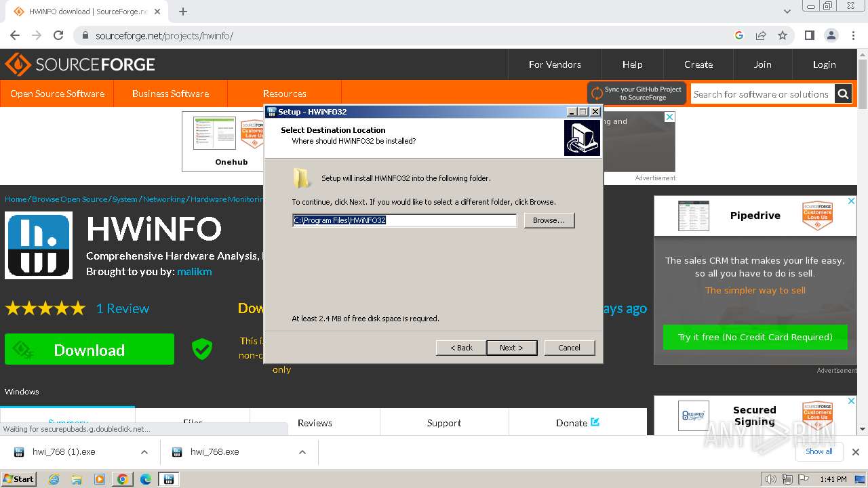Reload the page

click(x=58, y=35)
